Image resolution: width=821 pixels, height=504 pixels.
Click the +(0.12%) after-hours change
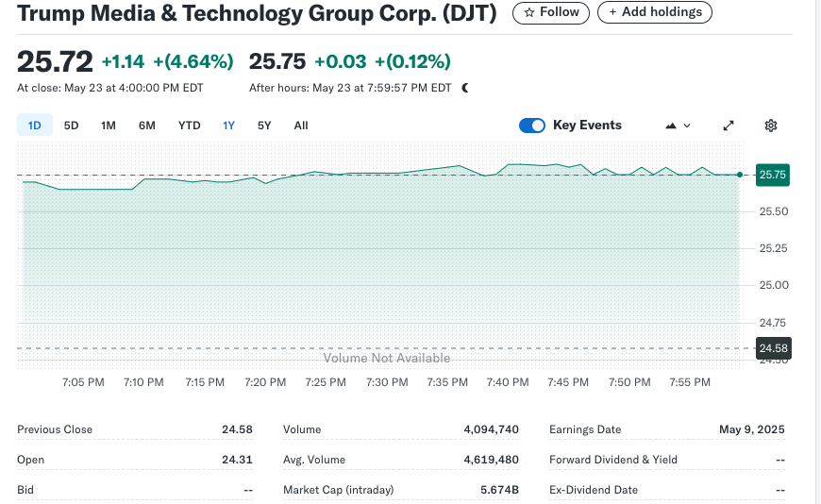412,61
